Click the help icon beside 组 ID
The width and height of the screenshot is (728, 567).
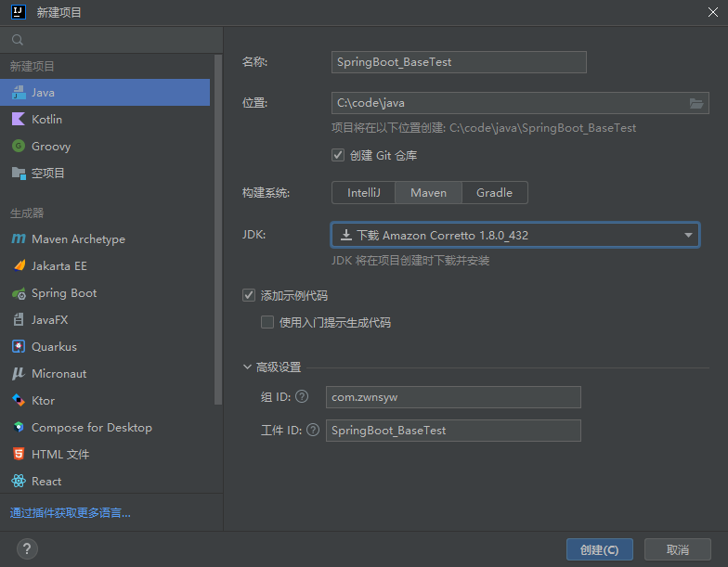click(x=302, y=397)
